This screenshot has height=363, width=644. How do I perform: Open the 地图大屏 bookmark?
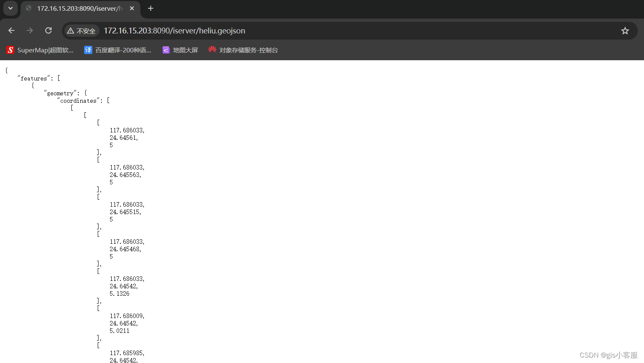(x=180, y=50)
